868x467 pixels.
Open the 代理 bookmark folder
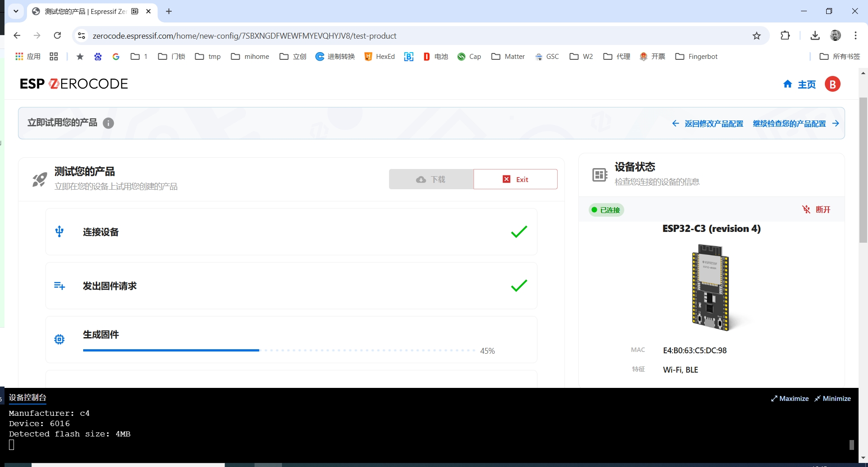tap(617, 57)
